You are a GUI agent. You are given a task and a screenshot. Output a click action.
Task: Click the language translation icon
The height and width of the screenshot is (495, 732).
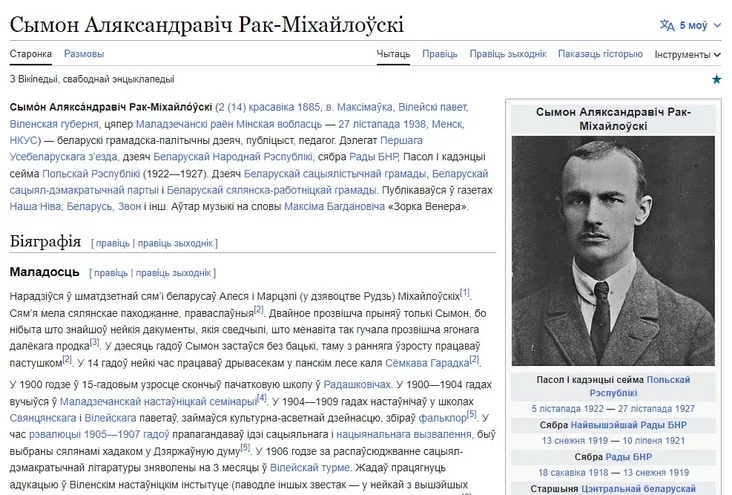668,24
